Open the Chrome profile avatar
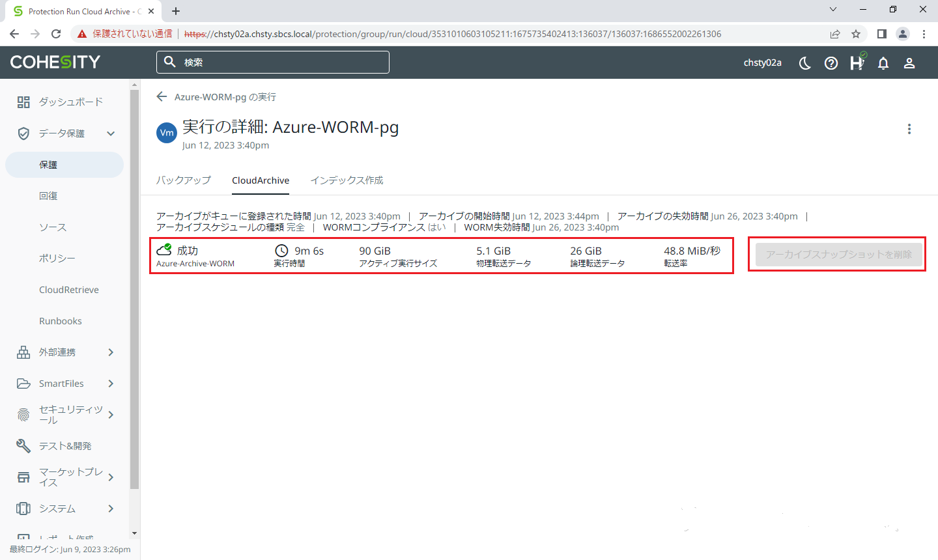This screenshot has width=938, height=560. [x=903, y=34]
